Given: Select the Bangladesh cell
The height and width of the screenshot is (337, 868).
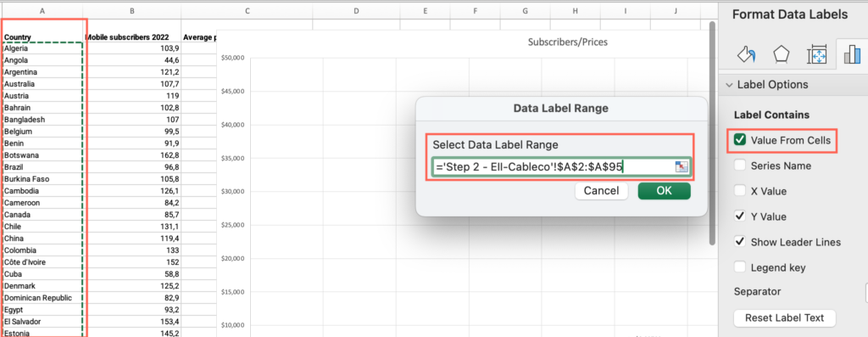Looking at the screenshot, I should click(x=42, y=120).
